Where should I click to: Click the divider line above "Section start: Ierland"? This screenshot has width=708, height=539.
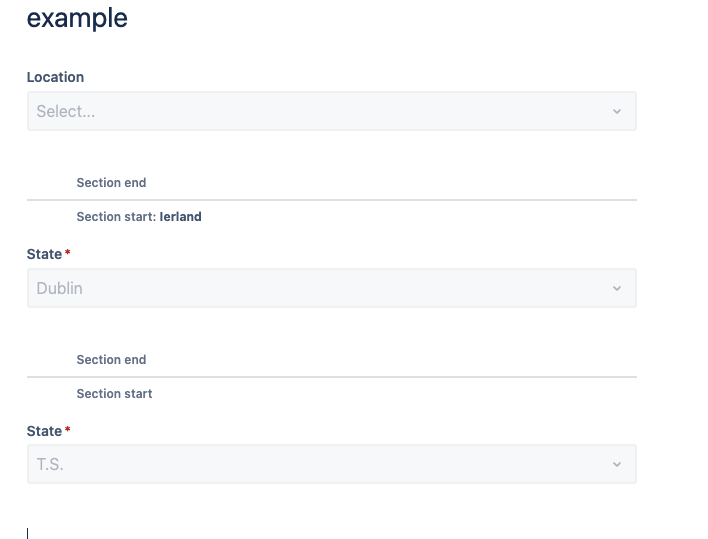(331, 200)
